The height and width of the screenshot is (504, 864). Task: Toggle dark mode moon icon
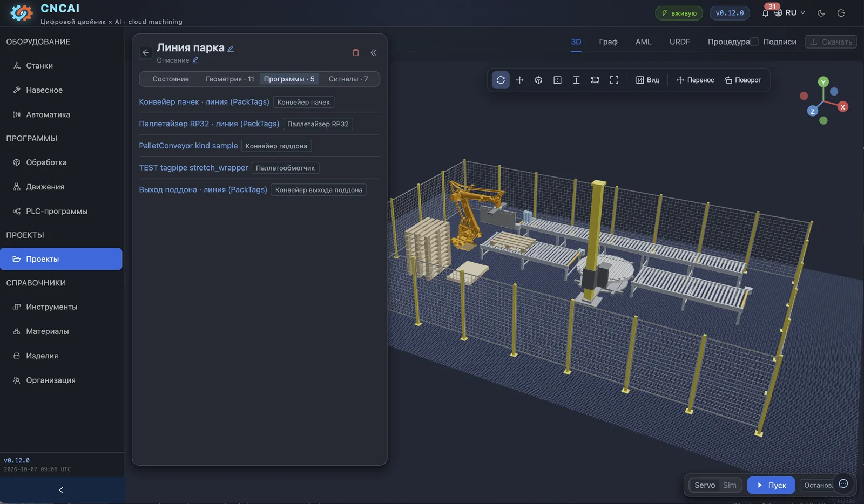[x=821, y=13]
